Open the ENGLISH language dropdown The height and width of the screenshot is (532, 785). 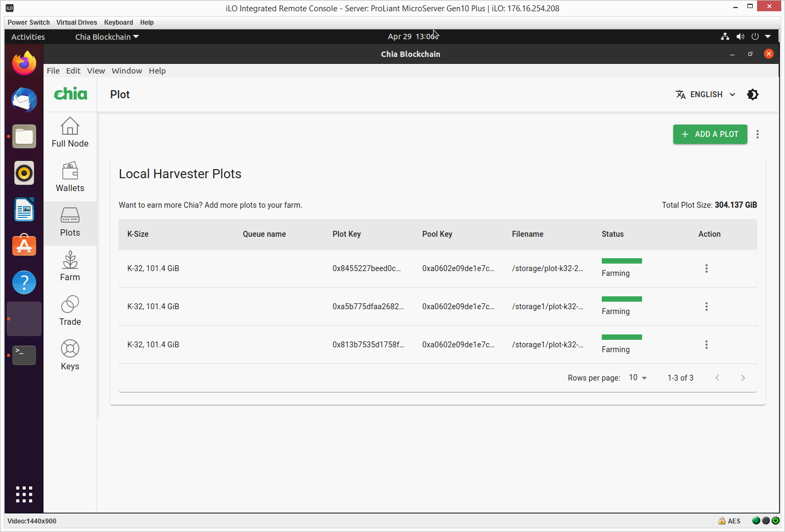(705, 94)
